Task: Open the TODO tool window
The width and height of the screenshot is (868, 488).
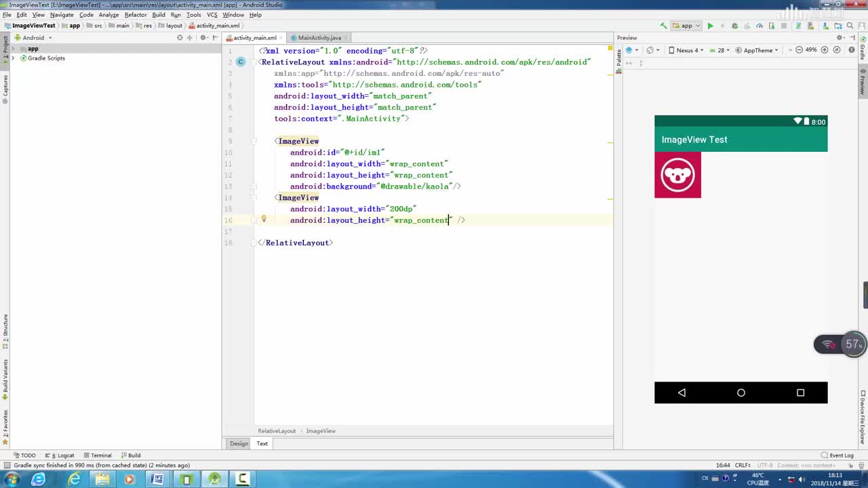Action: (x=24, y=455)
